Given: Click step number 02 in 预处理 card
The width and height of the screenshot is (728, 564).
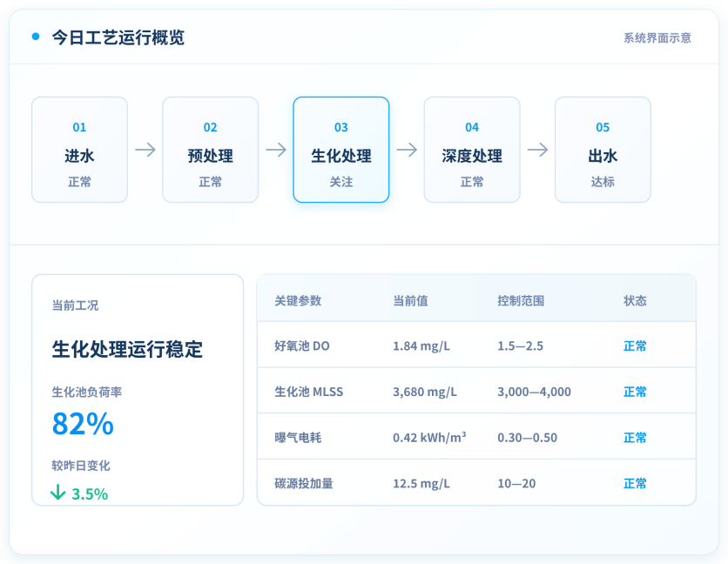Looking at the screenshot, I should pos(211,127).
